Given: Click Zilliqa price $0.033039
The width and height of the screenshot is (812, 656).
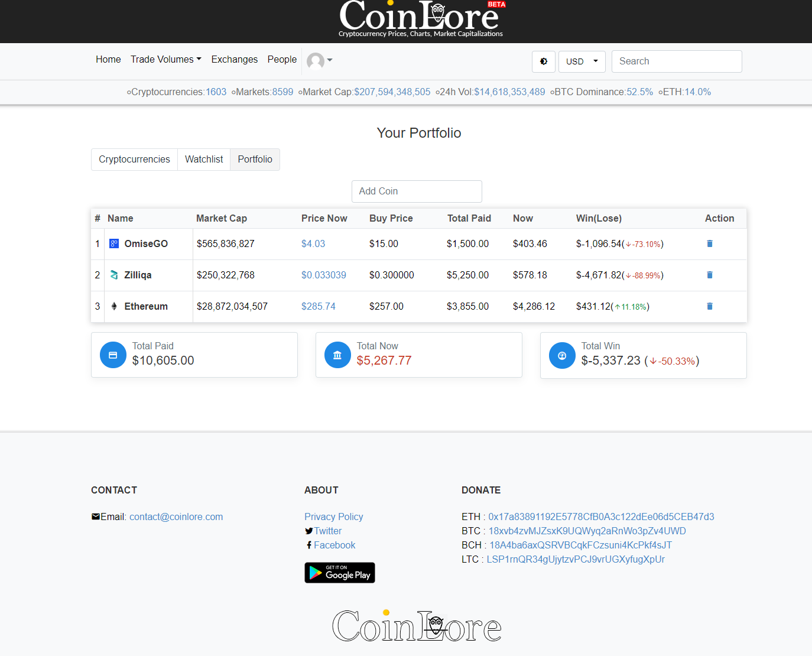Looking at the screenshot, I should [324, 275].
